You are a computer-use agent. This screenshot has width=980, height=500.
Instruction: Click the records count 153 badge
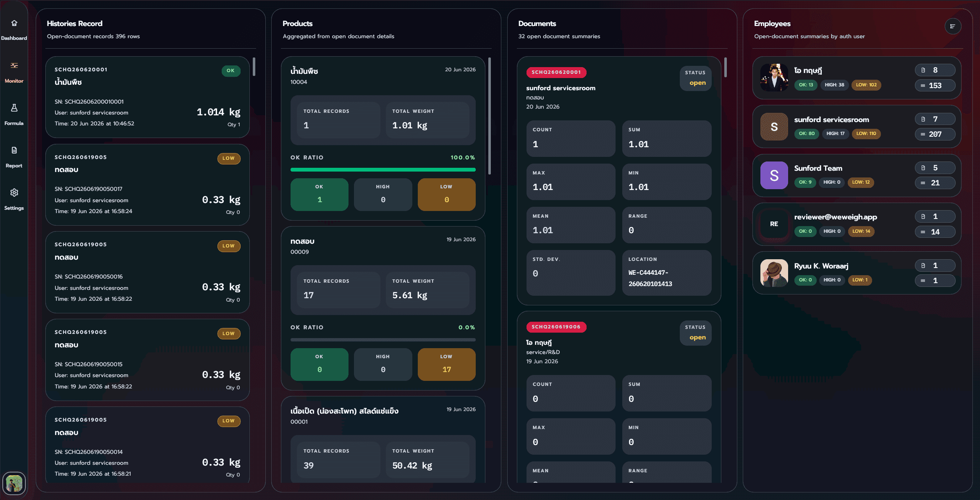pyautogui.click(x=935, y=86)
